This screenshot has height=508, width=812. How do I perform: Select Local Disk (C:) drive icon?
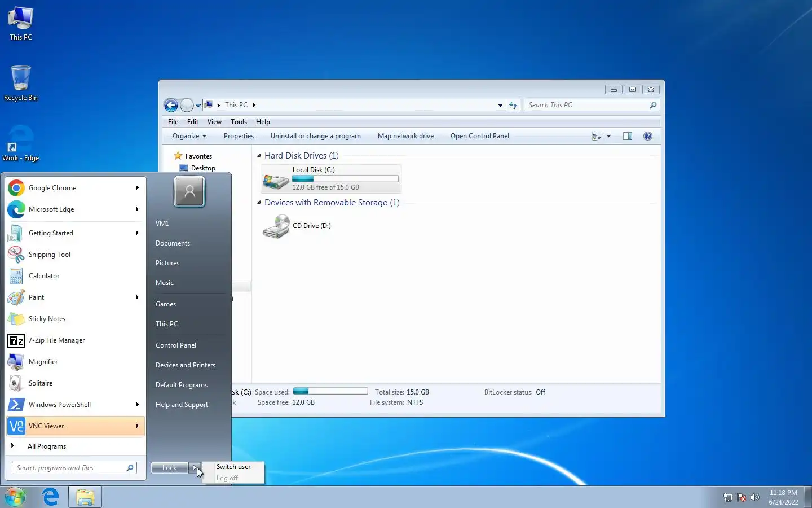click(x=276, y=179)
